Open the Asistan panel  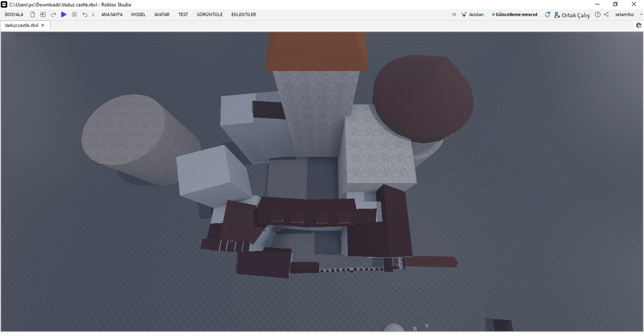(472, 14)
